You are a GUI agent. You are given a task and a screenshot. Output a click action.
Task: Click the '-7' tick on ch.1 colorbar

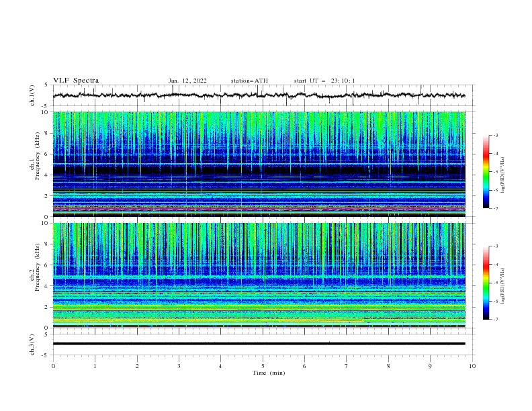(x=496, y=208)
